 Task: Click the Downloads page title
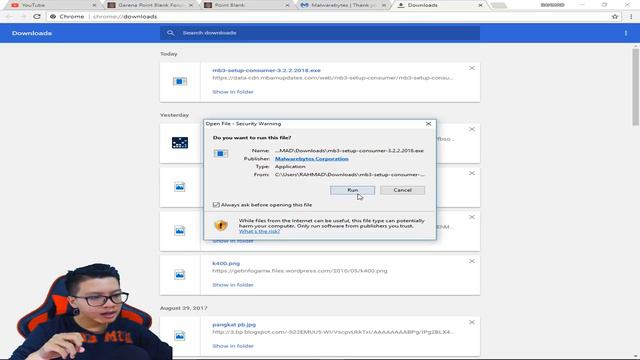tap(32, 33)
